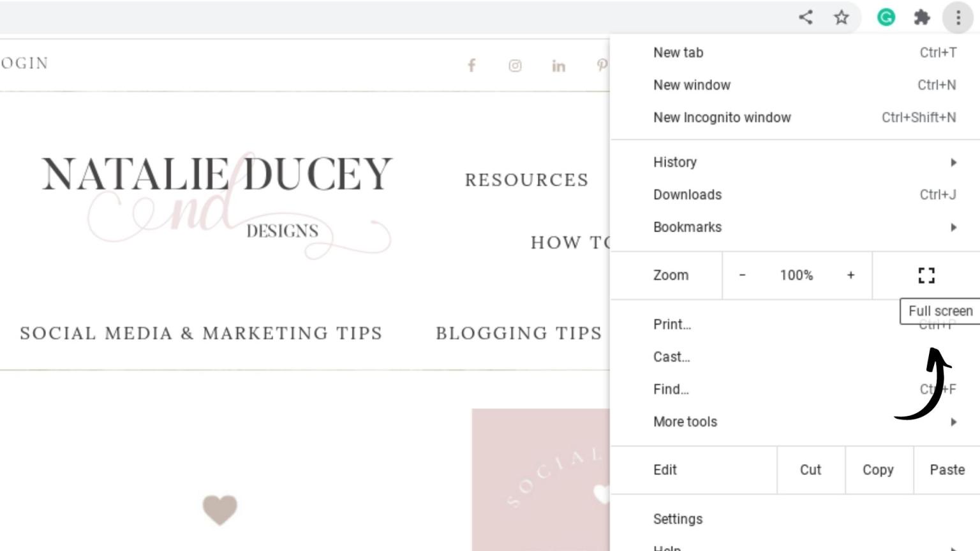Open the Grammarly extension icon
Image resolution: width=980 pixels, height=551 pixels.
886,17
